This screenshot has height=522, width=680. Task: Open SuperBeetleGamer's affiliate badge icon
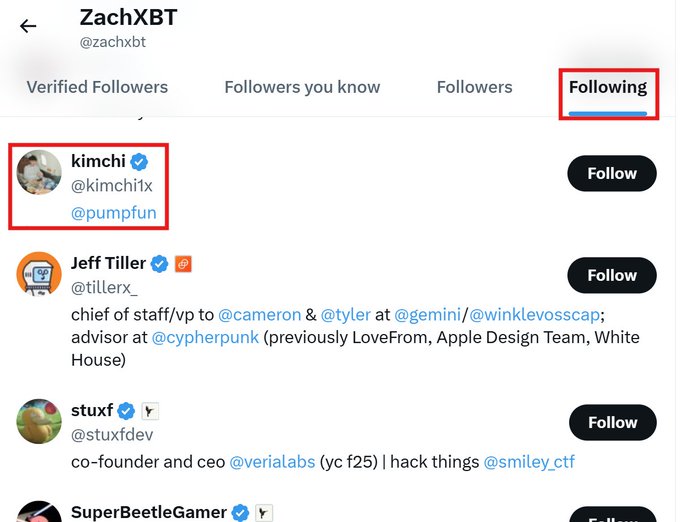click(x=264, y=513)
